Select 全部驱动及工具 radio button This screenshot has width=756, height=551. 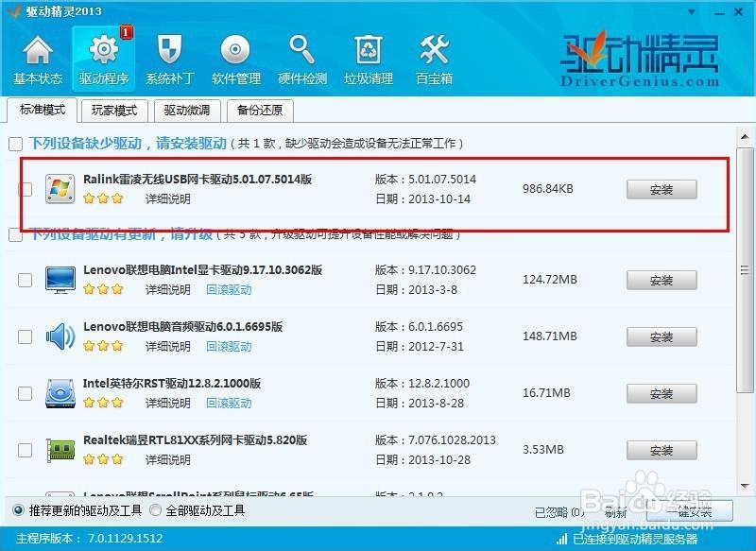pyautogui.click(x=155, y=510)
